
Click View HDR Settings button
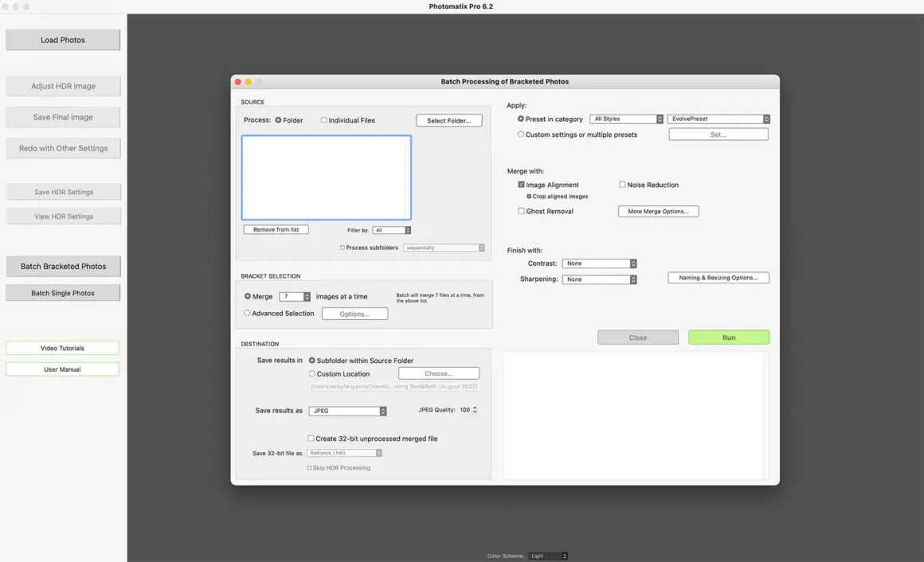pyautogui.click(x=63, y=217)
